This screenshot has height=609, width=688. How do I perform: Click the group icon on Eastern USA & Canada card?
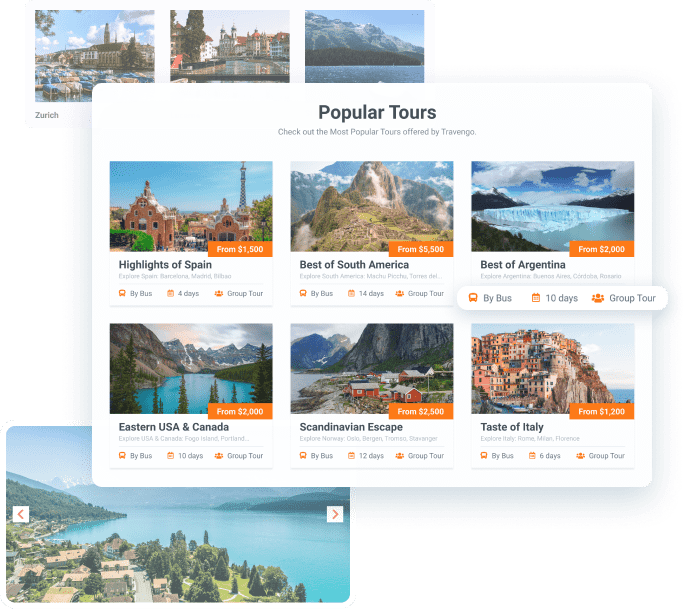[x=219, y=455]
